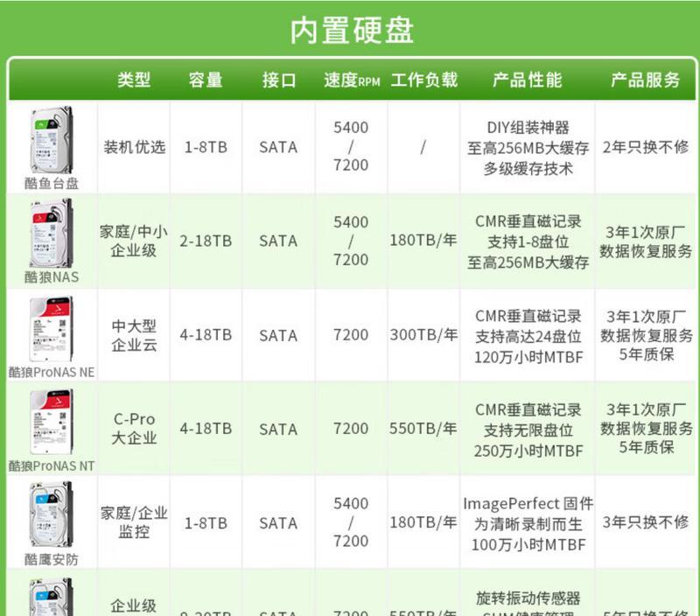Click 180TB/年 workload in 酷鹰安防 row
Viewport: 700px width, 616px height.
point(423,521)
